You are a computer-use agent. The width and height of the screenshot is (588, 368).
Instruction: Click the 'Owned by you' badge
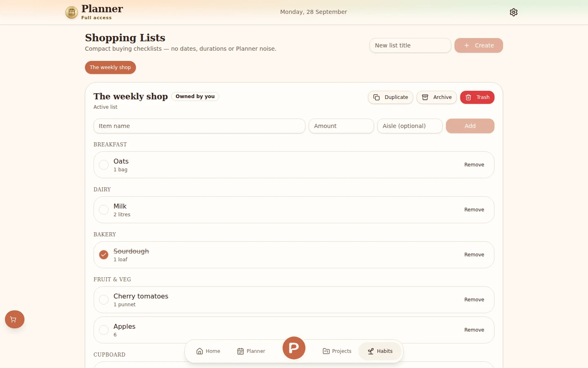195,96
